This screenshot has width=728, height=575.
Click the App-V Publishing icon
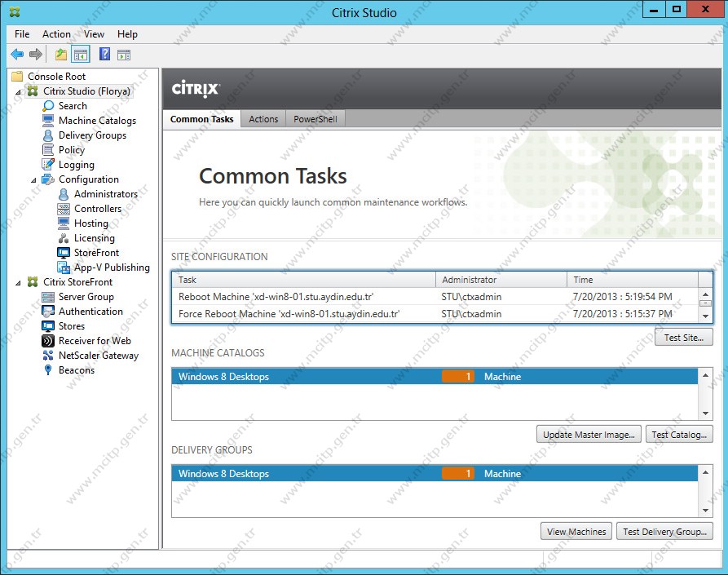point(64,268)
